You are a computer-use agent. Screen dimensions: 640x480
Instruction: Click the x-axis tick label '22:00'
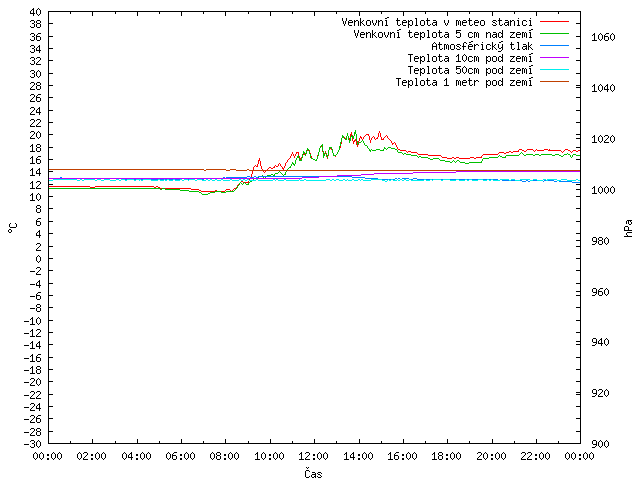pyautogui.click(x=536, y=456)
